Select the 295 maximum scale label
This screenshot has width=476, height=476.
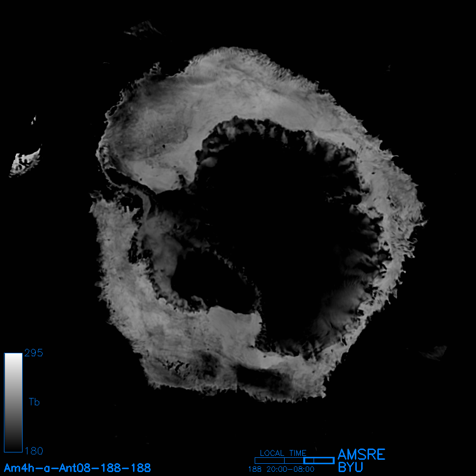33,353
